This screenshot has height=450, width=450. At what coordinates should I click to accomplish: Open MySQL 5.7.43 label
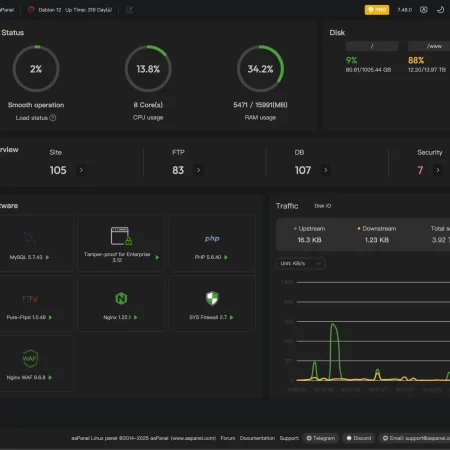pos(26,257)
